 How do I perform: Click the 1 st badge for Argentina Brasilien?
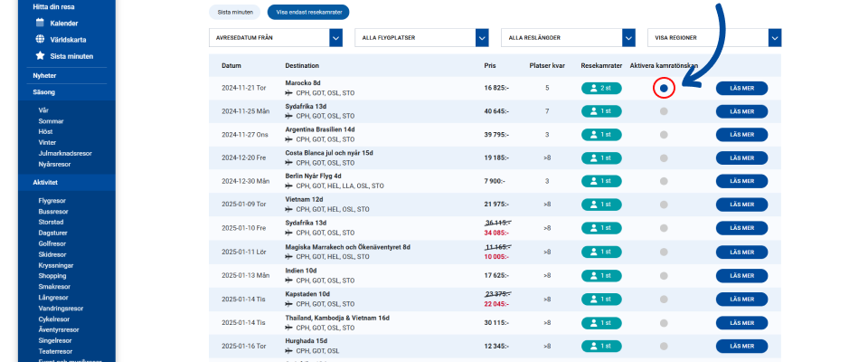(x=601, y=135)
